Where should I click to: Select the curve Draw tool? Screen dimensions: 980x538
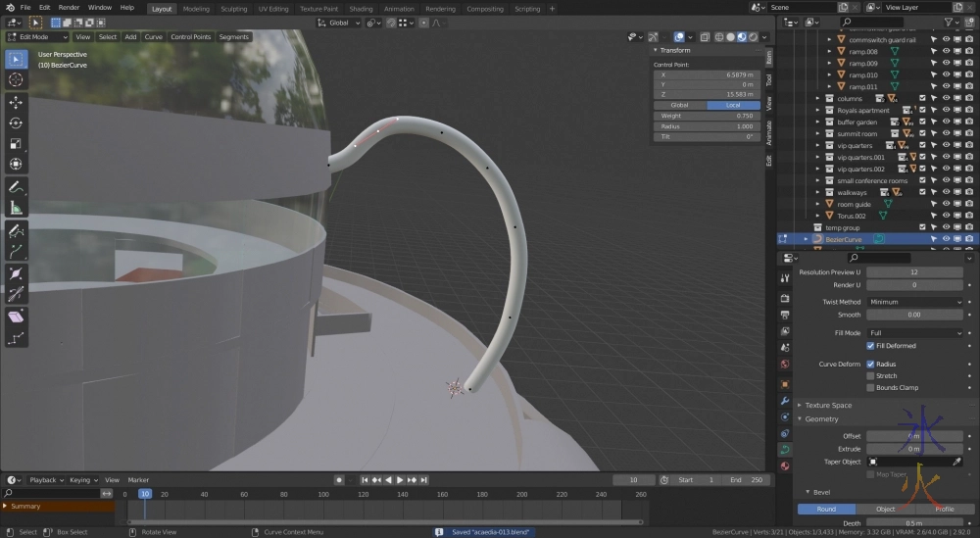click(16, 231)
